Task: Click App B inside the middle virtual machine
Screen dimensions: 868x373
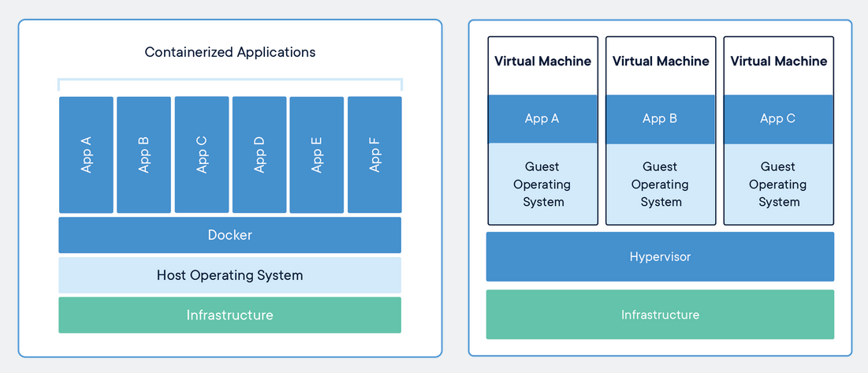Action: point(661,119)
